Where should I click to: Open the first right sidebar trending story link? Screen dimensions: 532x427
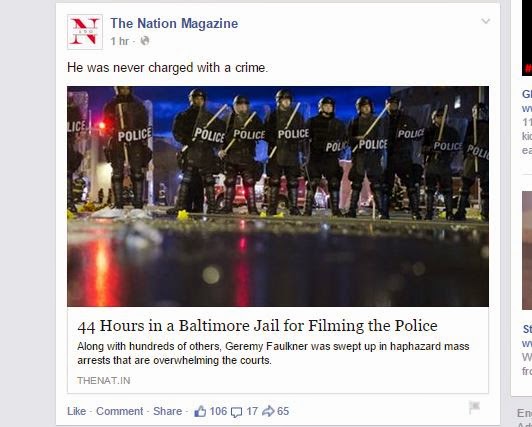click(x=527, y=101)
